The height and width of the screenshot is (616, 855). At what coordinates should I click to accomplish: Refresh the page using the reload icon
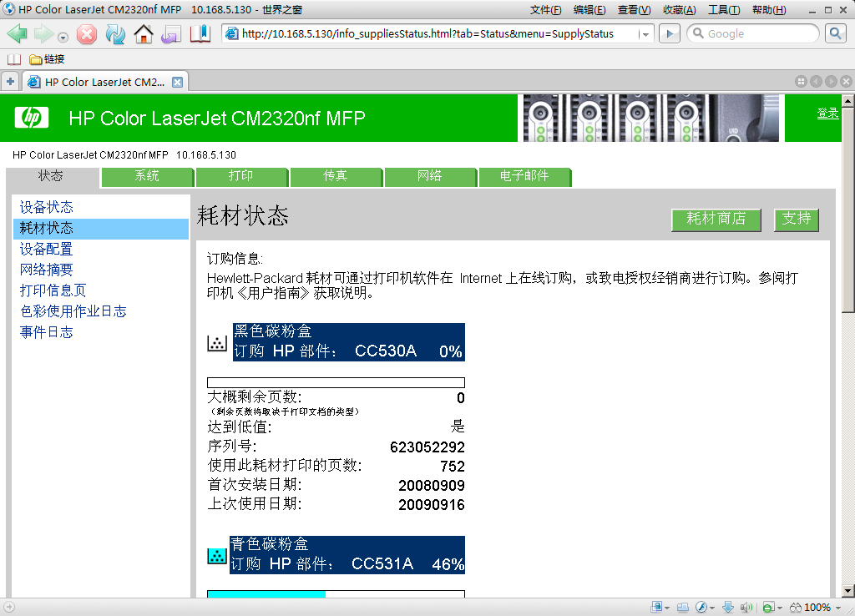coord(114,34)
